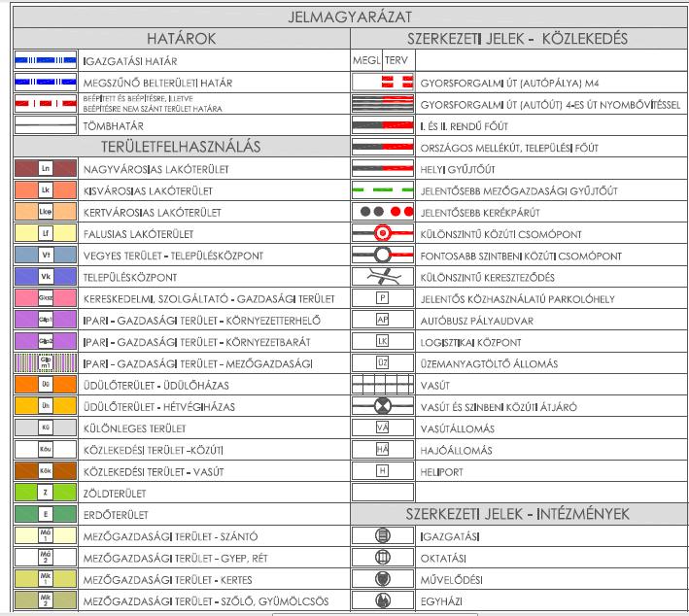Click the VÁ vasútállomás symbol
689x616 pixels.
[x=383, y=428]
